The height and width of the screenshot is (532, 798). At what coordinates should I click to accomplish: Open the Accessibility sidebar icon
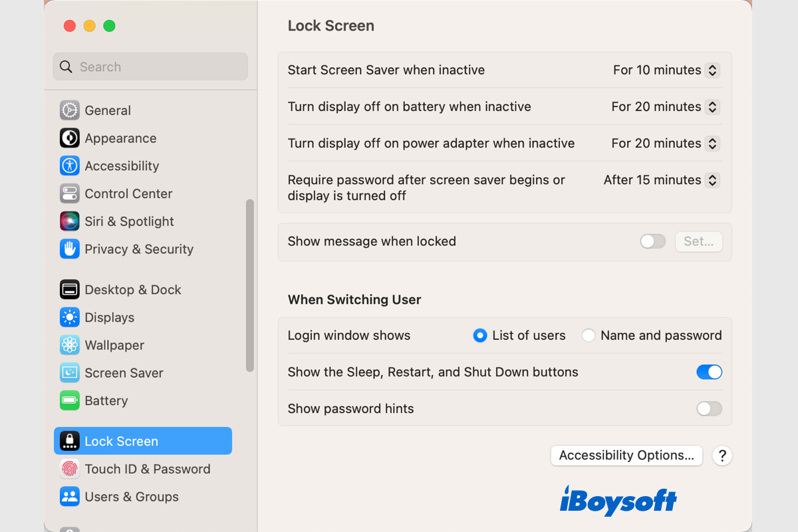tap(69, 166)
